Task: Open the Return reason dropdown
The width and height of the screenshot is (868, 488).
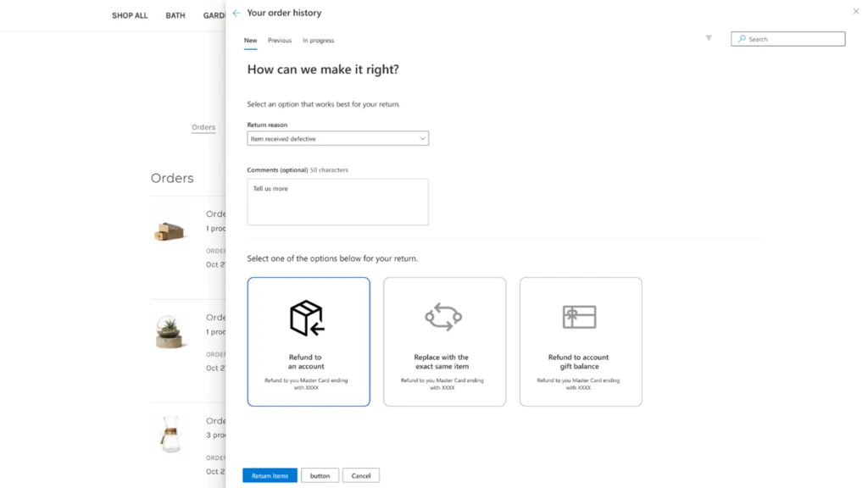Action: pos(337,138)
